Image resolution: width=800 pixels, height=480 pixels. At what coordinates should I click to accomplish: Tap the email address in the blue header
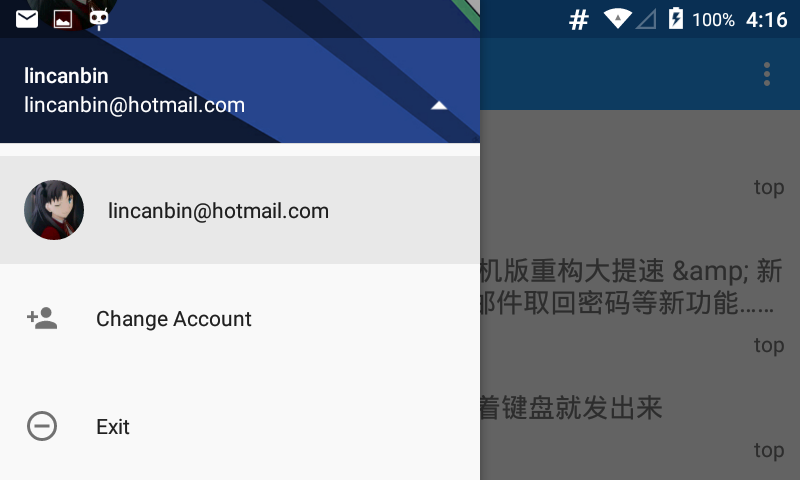click(135, 105)
